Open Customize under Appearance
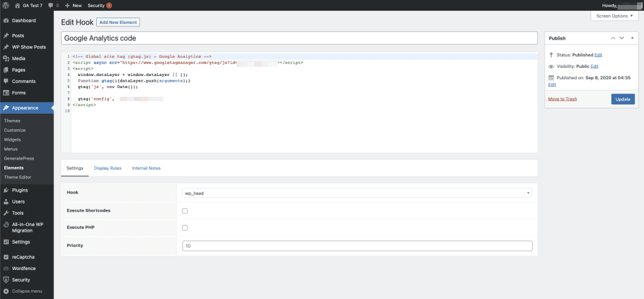644x299 pixels. (15, 131)
